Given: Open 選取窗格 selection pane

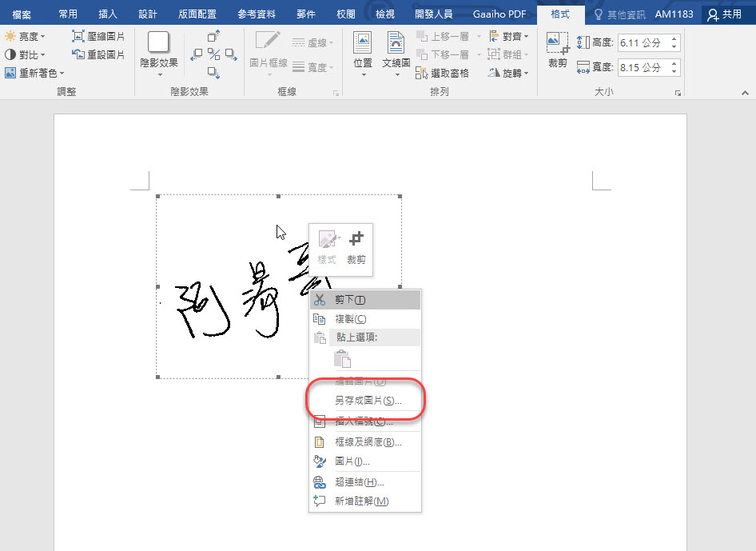Looking at the screenshot, I should 442,73.
